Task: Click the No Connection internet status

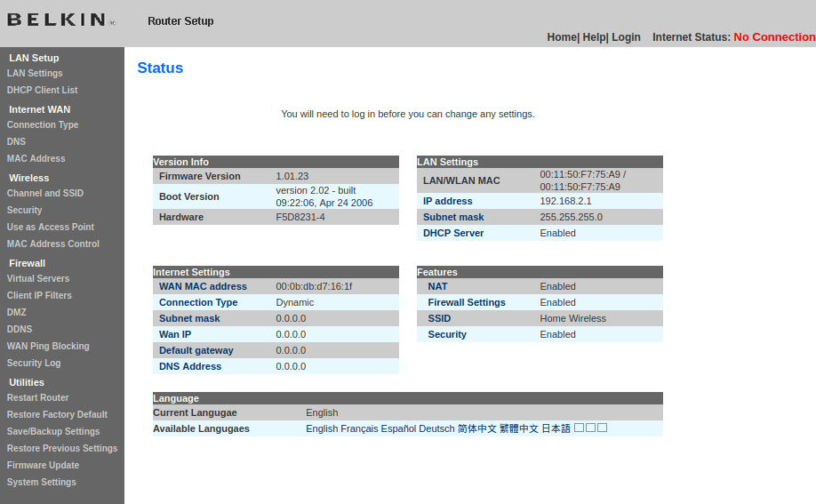Action: tap(773, 37)
